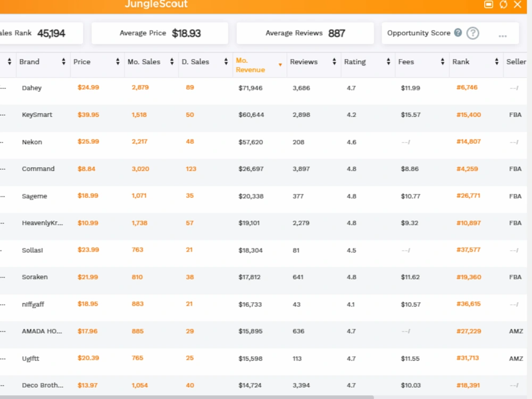Click the minimize-to-bar icon in JungleScout header

pos(488,4)
